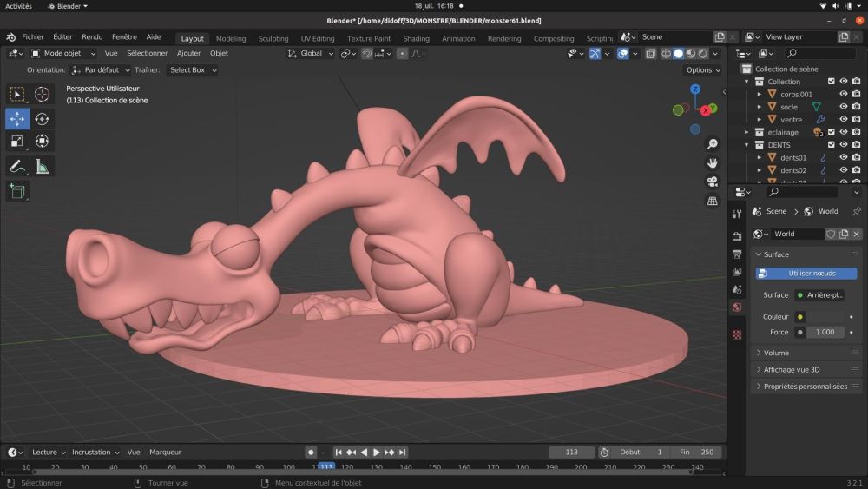
Task: Play the animation forward
Action: pyautogui.click(x=377, y=453)
